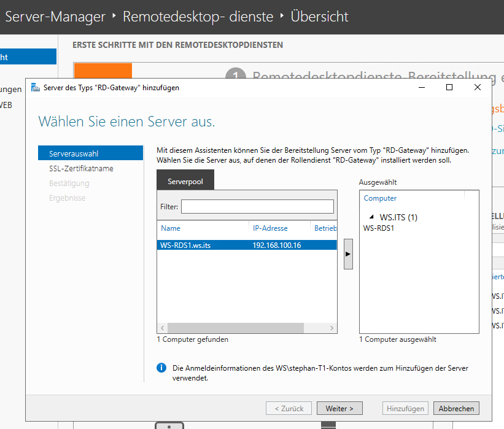Click into the Filter text field
The height and width of the screenshot is (429, 504).
coord(257,206)
